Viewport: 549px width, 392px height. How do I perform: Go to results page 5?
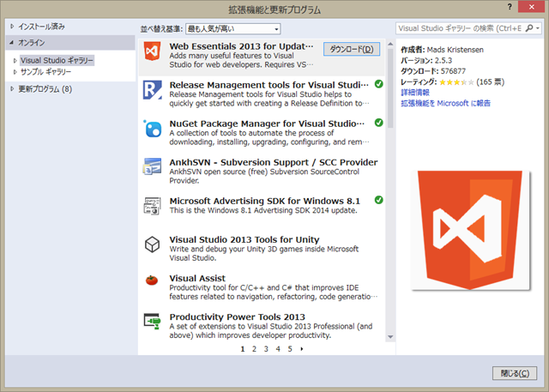(290, 349)
